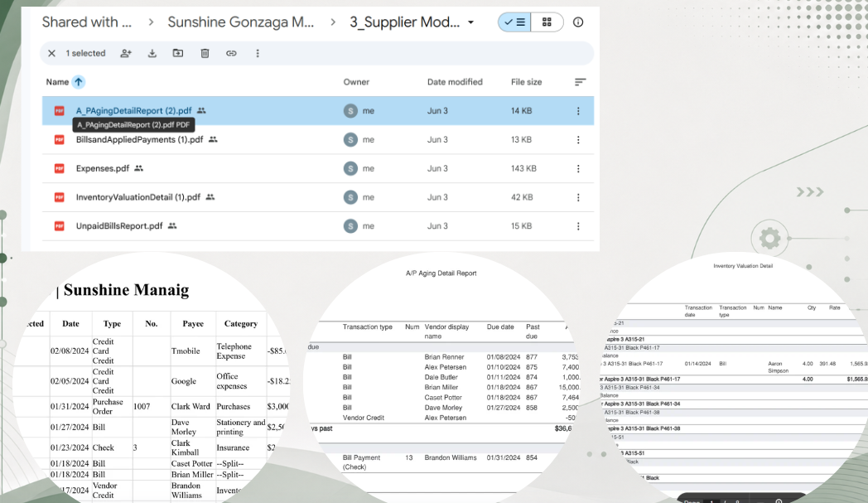Switch to grid layout view

[547, 22]
